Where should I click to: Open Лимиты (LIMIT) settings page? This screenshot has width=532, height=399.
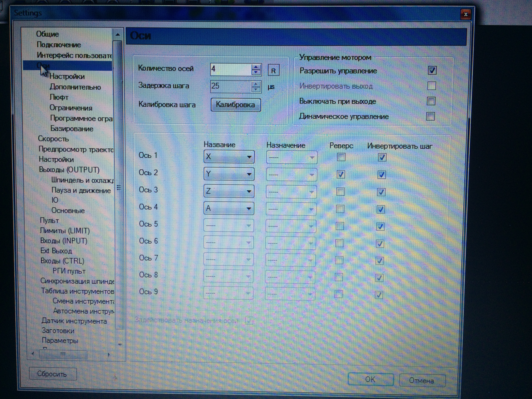(65, 231)
